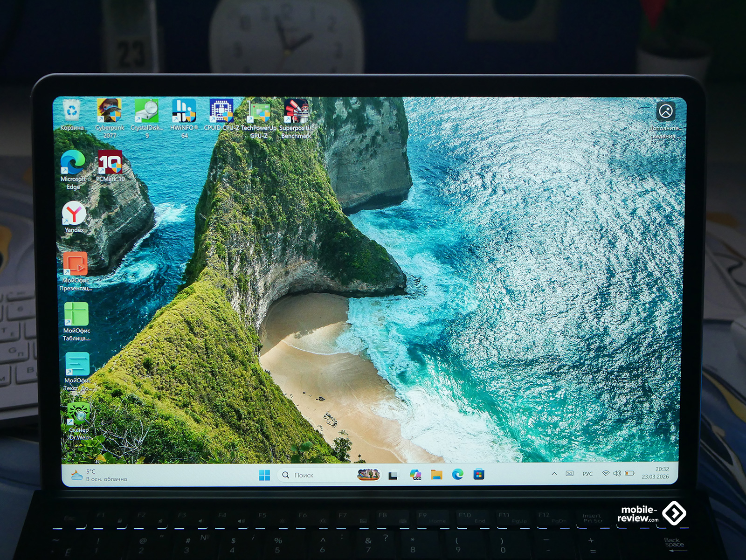Launch the Cyberpunk 2077 desktop shortcut
Screen dimensions: 746x560
[109, 111]
